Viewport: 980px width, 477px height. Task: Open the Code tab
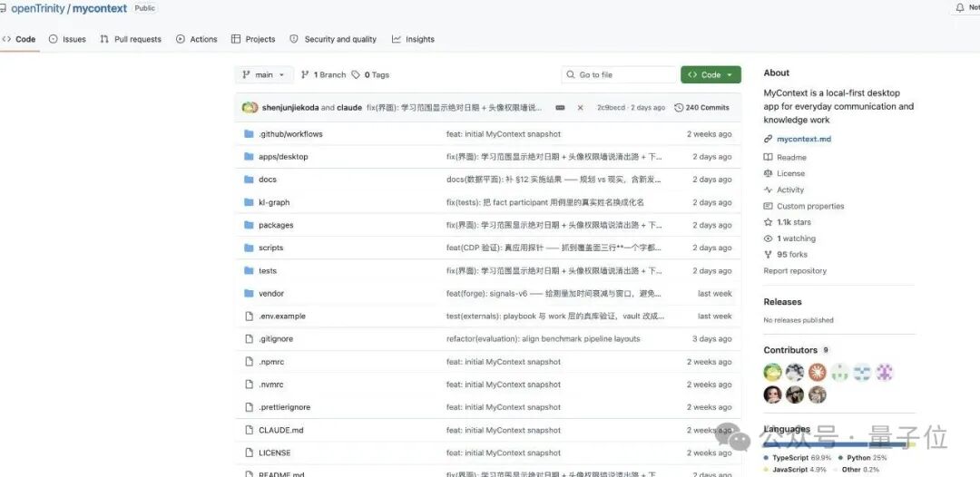[x=19, y=39]
